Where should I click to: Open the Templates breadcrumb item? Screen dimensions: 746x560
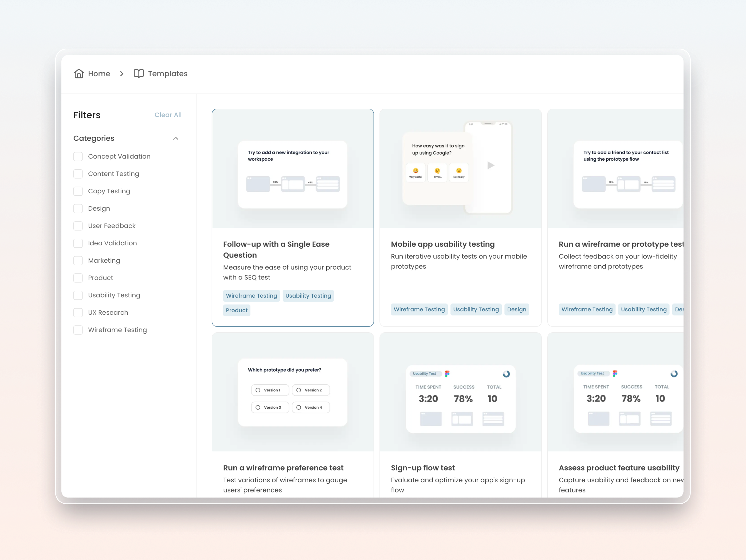[168, 73]
